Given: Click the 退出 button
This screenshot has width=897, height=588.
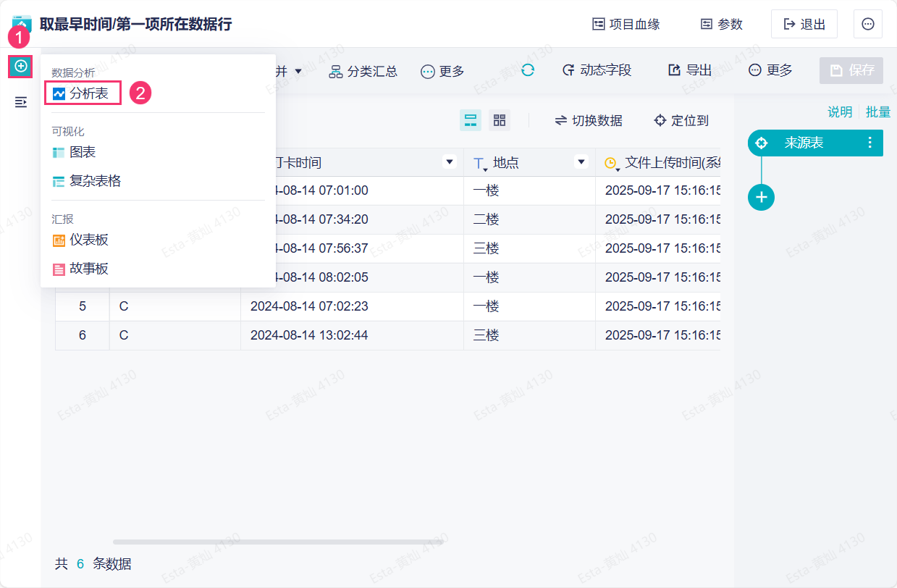Looking at the screenshot, I should 804,24.
